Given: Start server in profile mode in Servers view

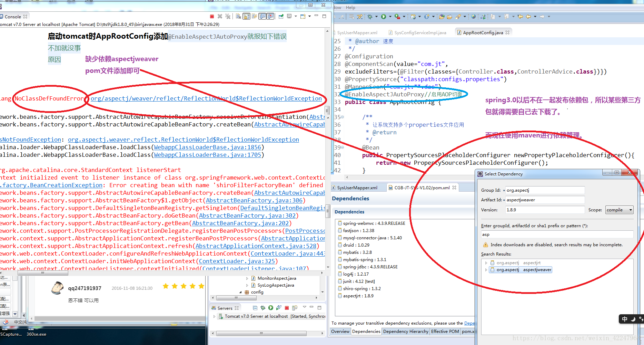Looking at the screenshot, I should (x=278, y=308).
